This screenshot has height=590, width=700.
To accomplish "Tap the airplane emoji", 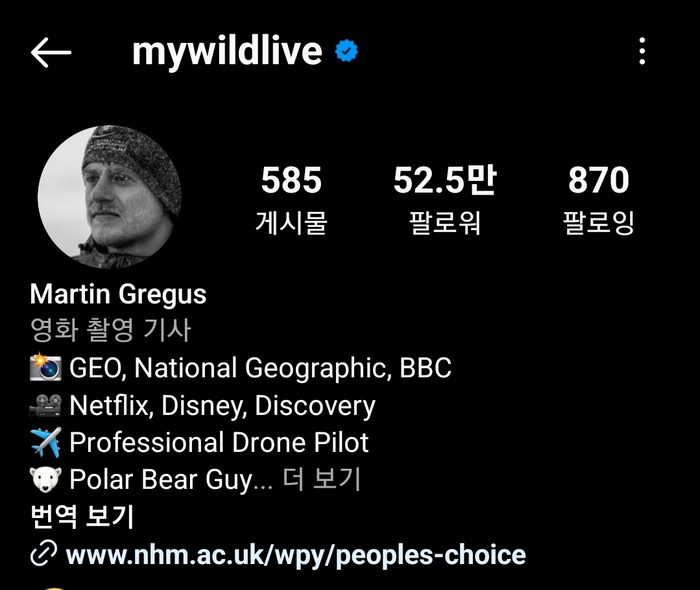I will click(45, 443).
